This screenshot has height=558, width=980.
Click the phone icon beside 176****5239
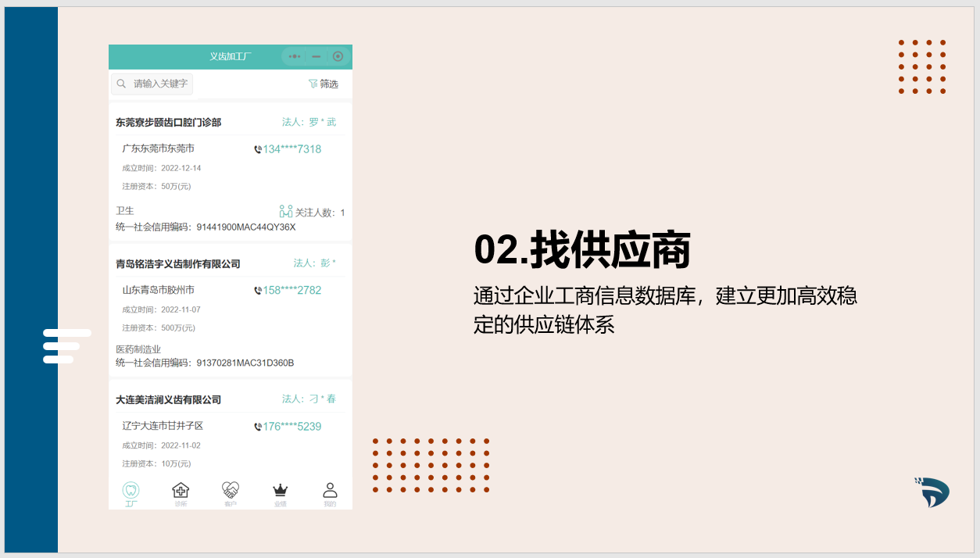click(258, 427)
